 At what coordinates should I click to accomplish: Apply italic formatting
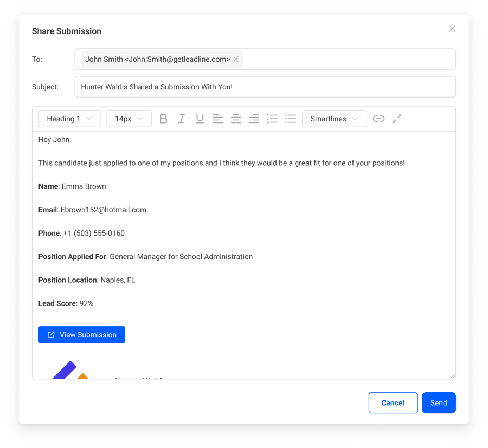click(x=182, y=119)
